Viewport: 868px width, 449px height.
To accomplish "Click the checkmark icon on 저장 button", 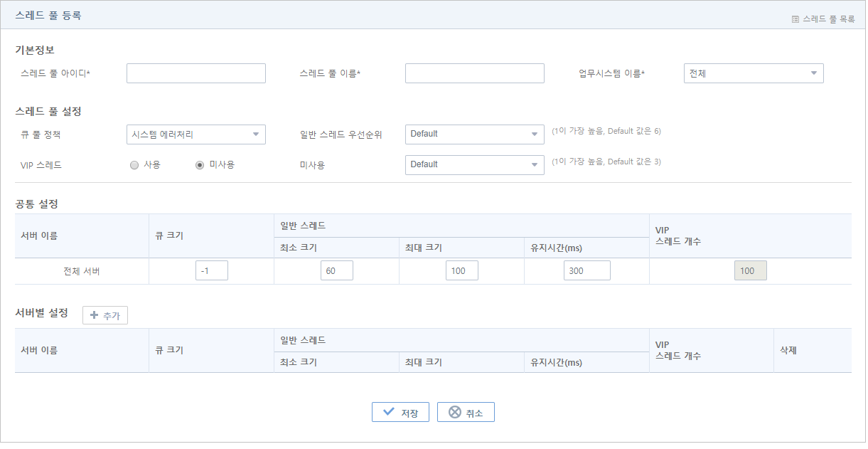I will pos(388,412).
